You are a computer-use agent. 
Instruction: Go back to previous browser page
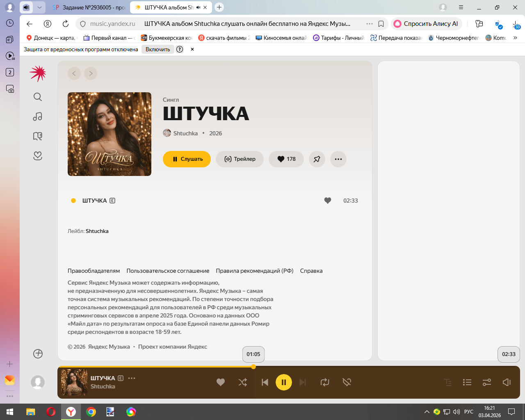[30, 24]
